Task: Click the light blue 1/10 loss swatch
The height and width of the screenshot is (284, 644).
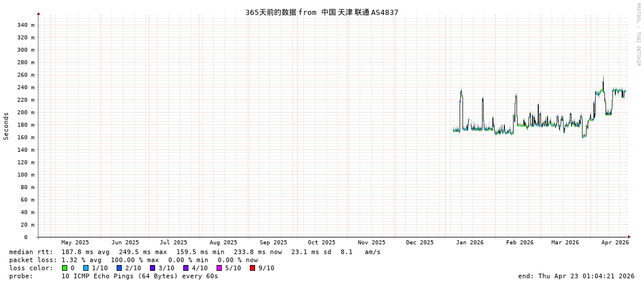Action: pos(86,268)
